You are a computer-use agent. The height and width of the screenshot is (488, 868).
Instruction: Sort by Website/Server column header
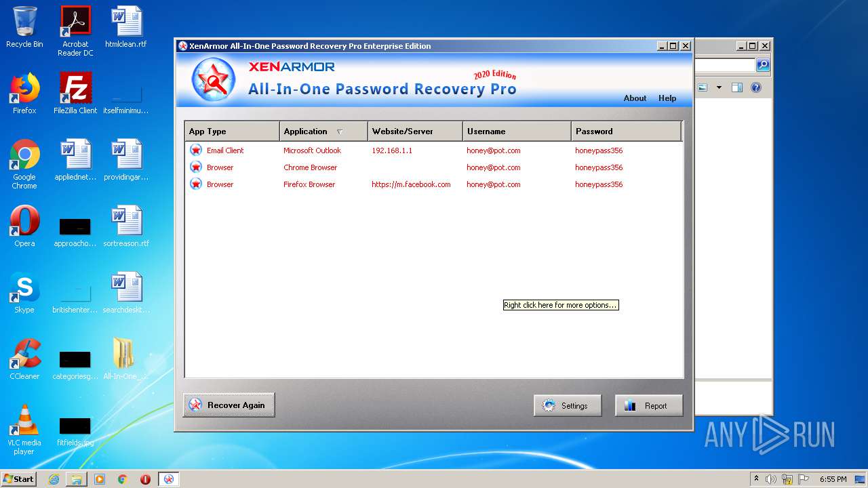415,131
